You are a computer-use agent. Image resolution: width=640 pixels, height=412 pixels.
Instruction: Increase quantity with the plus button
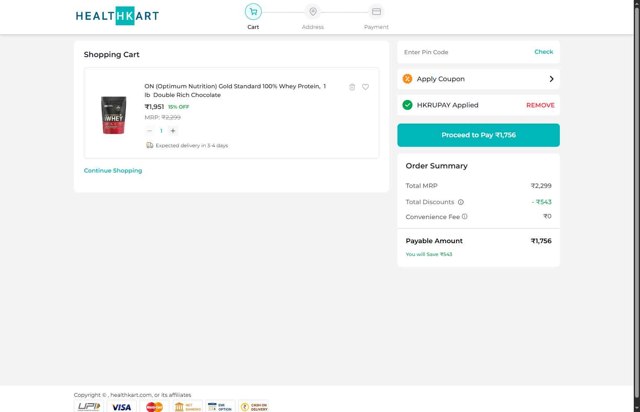tap(173, 131)
